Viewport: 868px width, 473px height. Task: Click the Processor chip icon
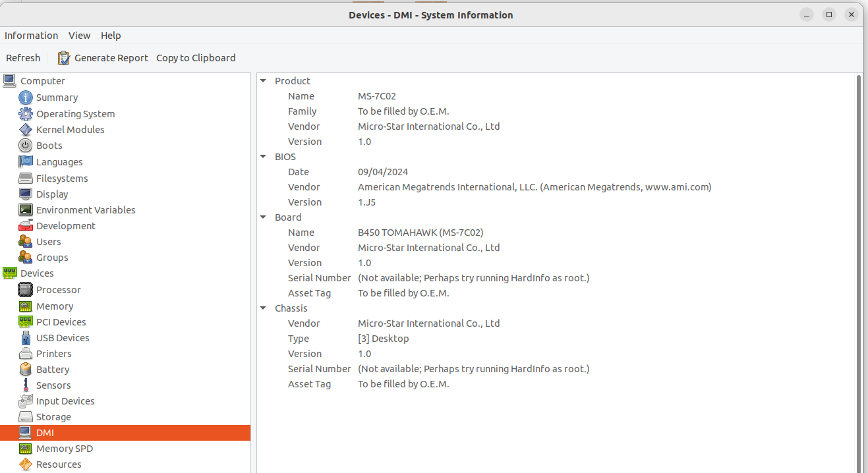(x=26, y=290)
